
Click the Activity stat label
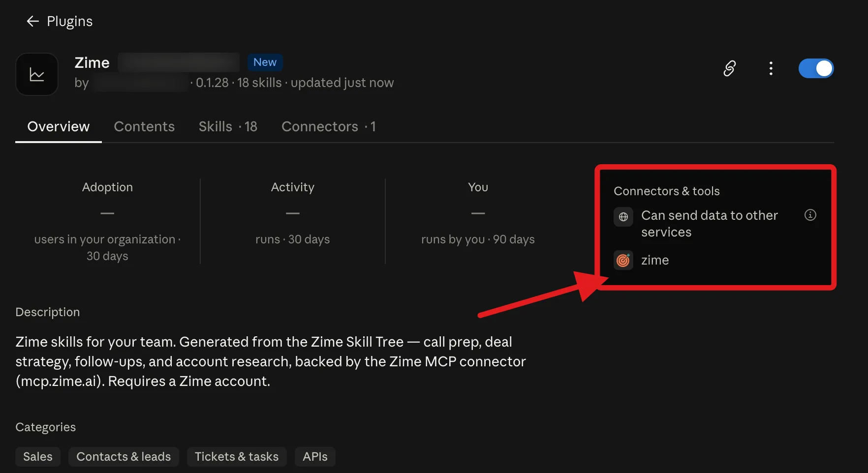point(292,187)
